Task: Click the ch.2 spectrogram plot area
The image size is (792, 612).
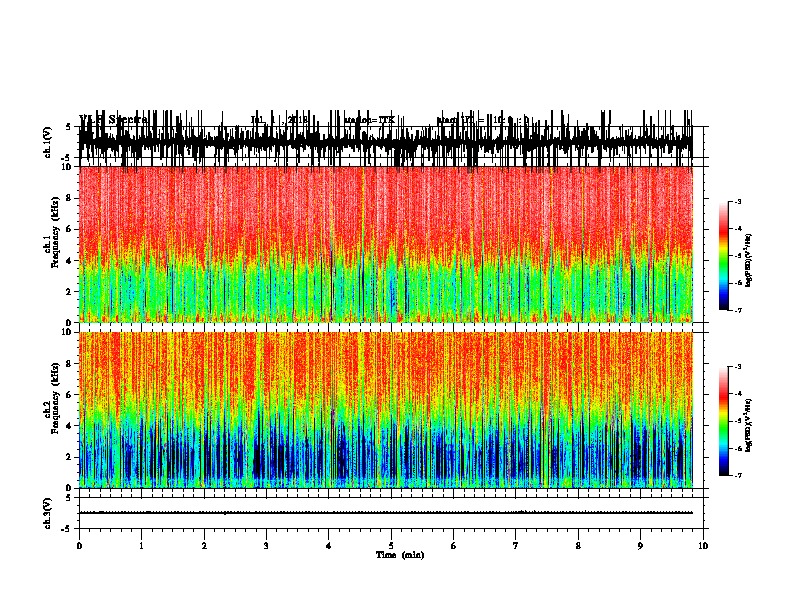Action: point(386,410)
